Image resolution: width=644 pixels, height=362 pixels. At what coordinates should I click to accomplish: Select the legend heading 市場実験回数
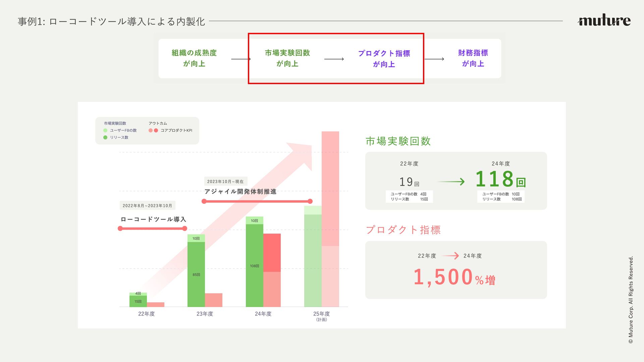(115, 123)
